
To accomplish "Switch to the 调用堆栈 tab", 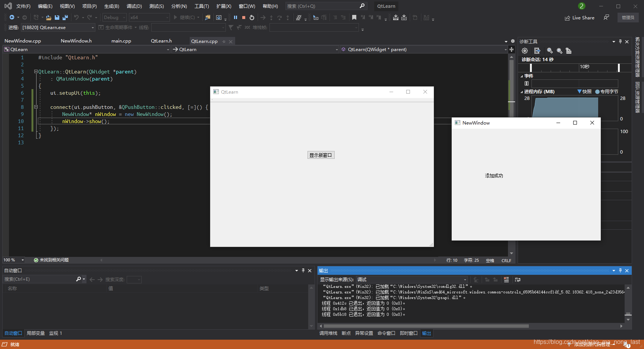I will [328, 333].
